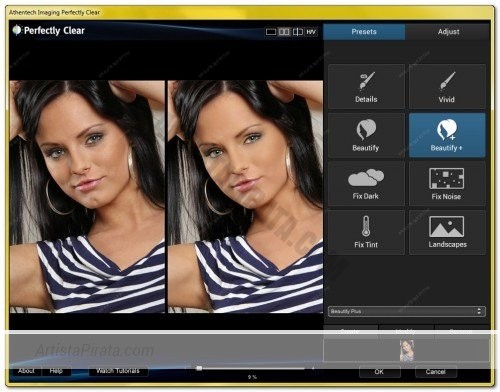Enable split-screen compare view
This screenshot has height=392, width=500.
tap(298, 32)
